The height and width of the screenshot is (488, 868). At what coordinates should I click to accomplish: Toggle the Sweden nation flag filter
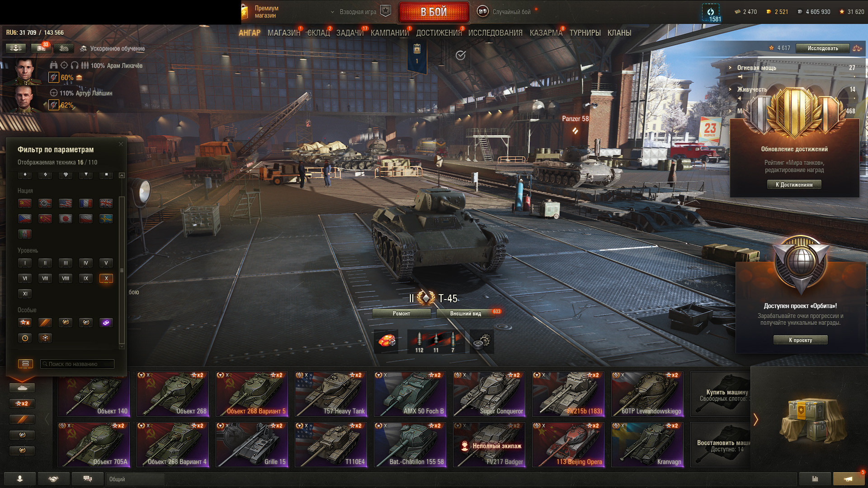click(106, 219)
